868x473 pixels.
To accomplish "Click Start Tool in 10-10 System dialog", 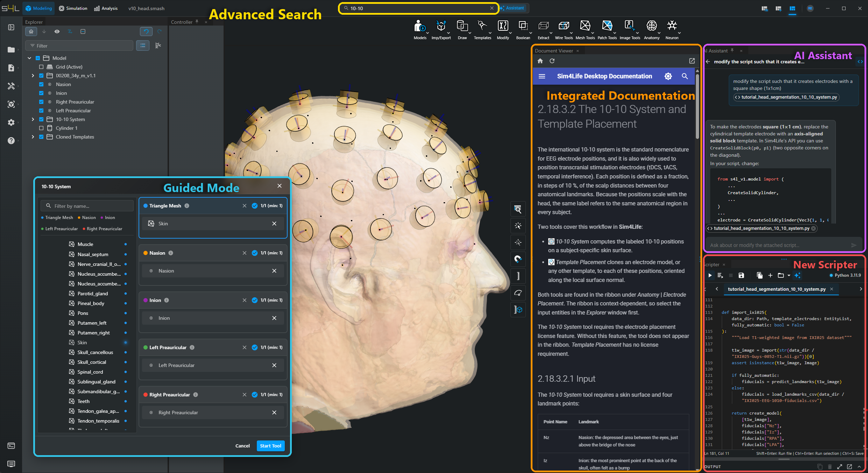I will (x=270, y=446).
